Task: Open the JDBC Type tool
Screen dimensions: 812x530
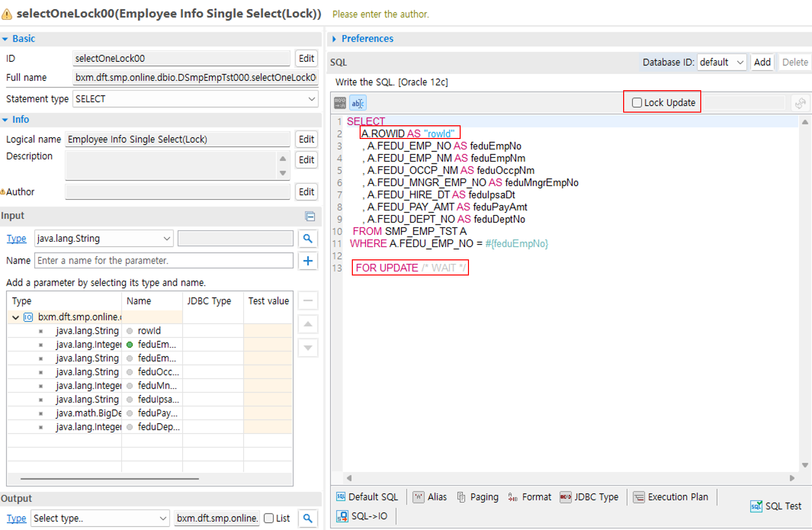Action: (x=566, y=497)
